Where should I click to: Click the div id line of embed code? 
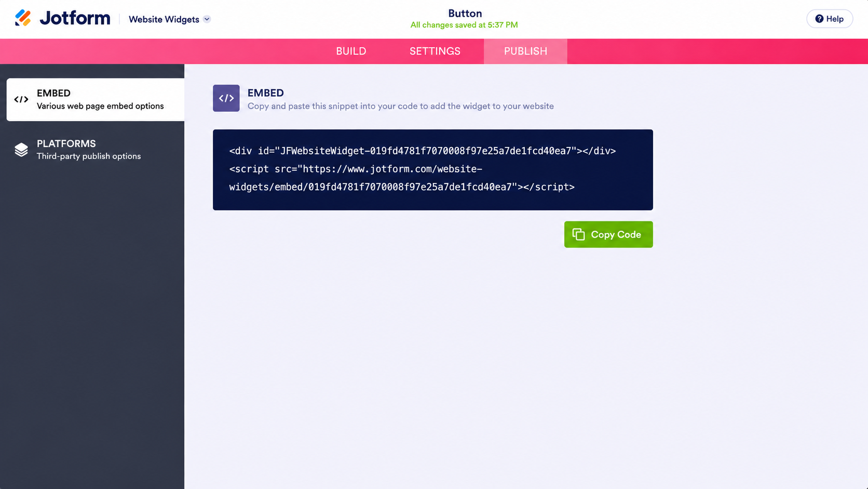tap(423, 151)
